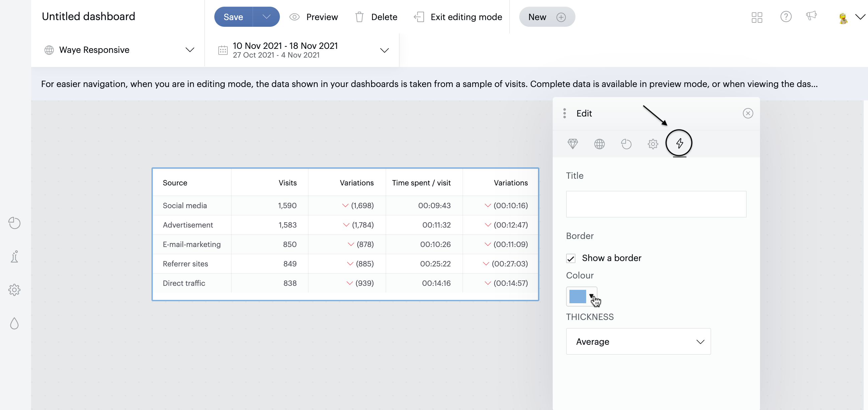Open settings gear in left sidebar
Screen dimensions: 868x410
coord(14,290)
